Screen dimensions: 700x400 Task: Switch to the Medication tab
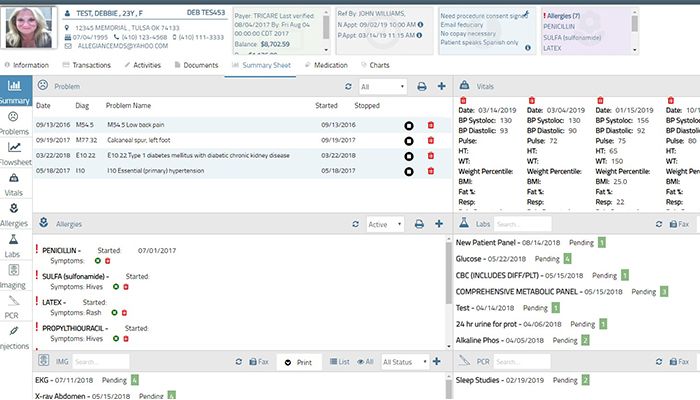(326, 65)
